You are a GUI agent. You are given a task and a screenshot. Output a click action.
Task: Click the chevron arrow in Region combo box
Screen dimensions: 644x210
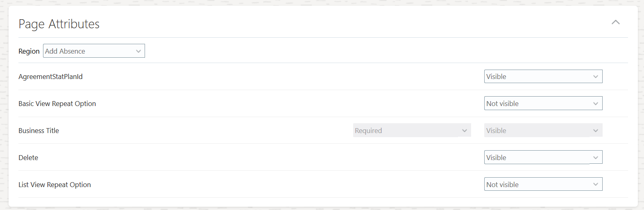tap(138, 51)
